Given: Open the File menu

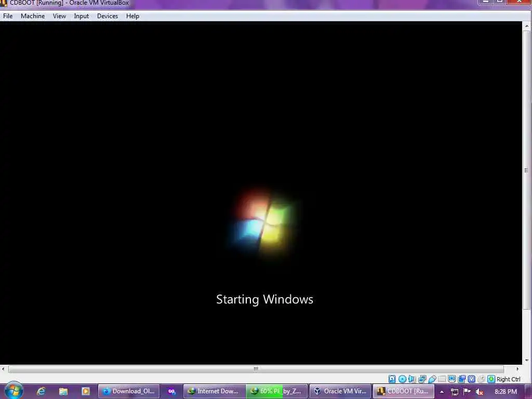Looking at the screenshot, I should click(8, 16).
